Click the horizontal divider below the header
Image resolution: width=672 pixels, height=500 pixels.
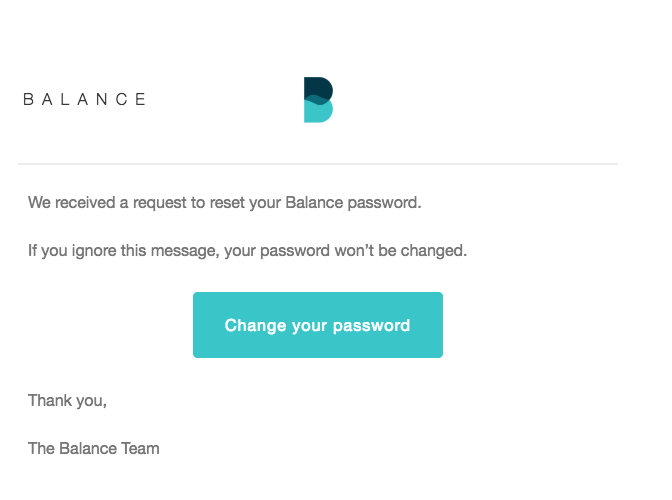tap(318, 164)
